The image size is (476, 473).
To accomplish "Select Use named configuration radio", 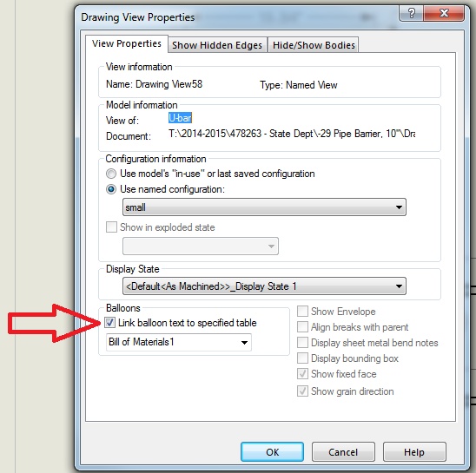I will [x=111, y=189].
